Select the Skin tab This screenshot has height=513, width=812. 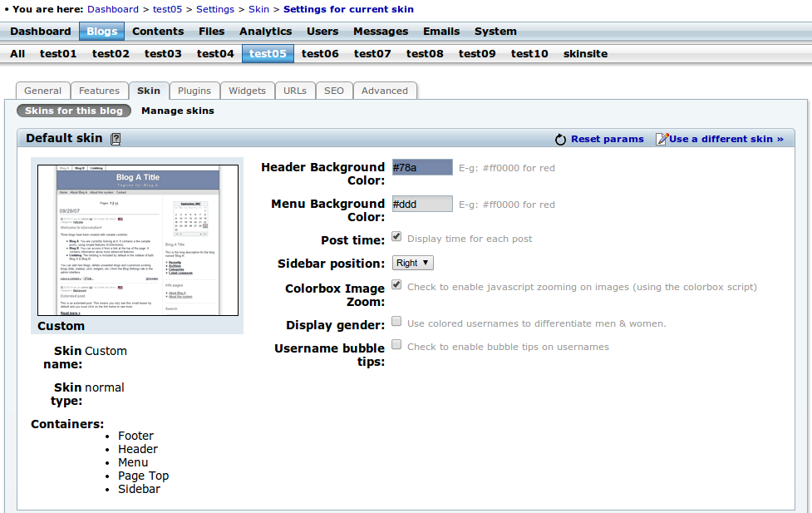pos(149,91)
